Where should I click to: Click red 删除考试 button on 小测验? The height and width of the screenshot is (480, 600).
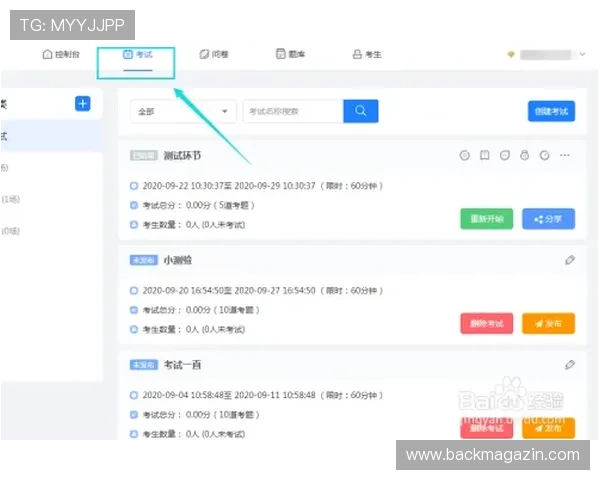coord(487,324)
